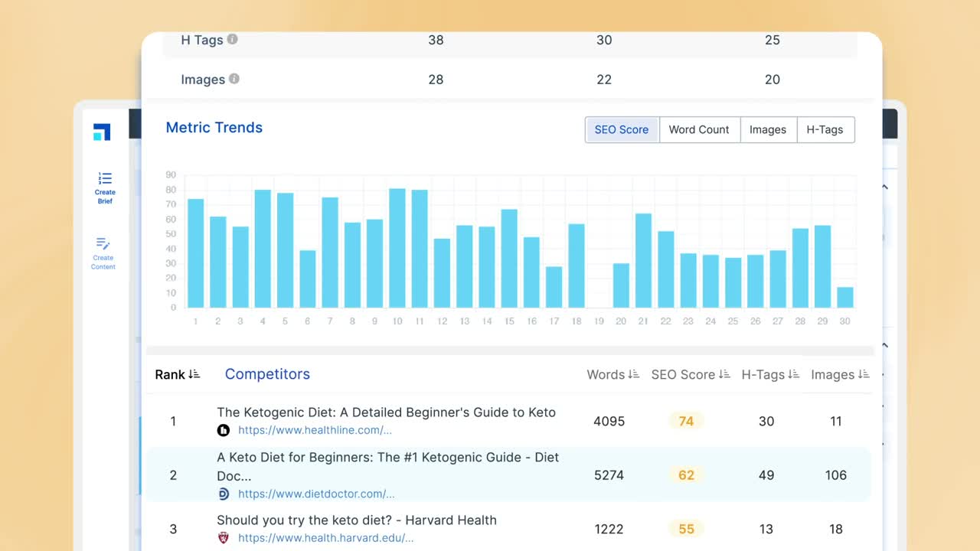Open the dietdoctor.com competitor link

pos(316,494)
